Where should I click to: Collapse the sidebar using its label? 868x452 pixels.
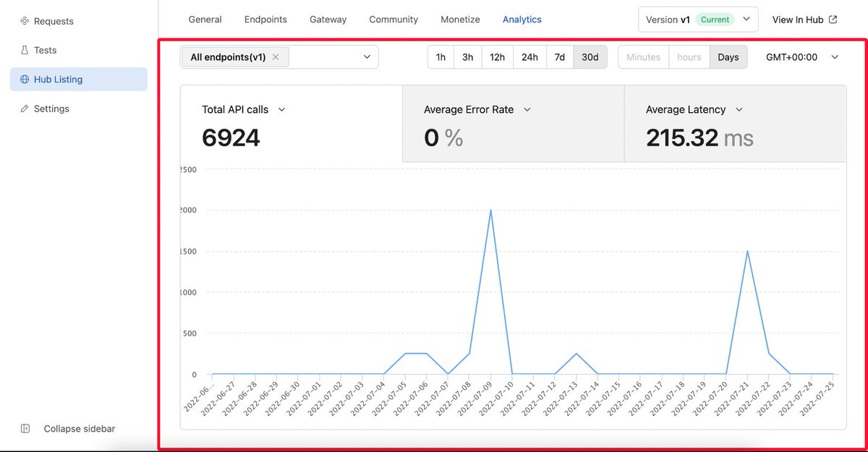click(80, 429)
